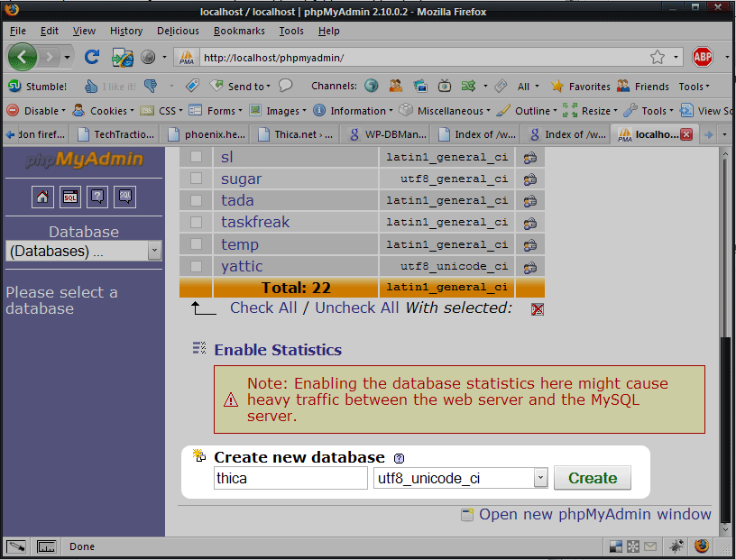The width and height of the screenshot is (736, 560).
Task: Open the Forms dropdown menu
Action: pos(215,111)
